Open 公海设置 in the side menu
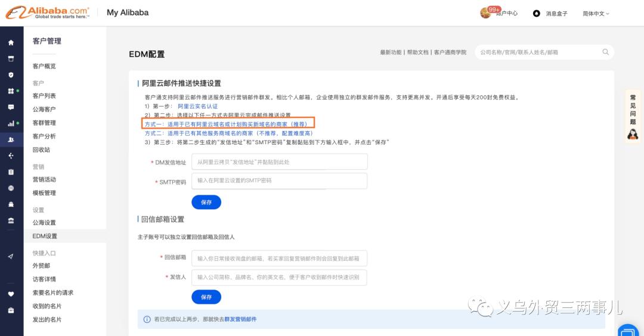 click(x=44, y=222)
